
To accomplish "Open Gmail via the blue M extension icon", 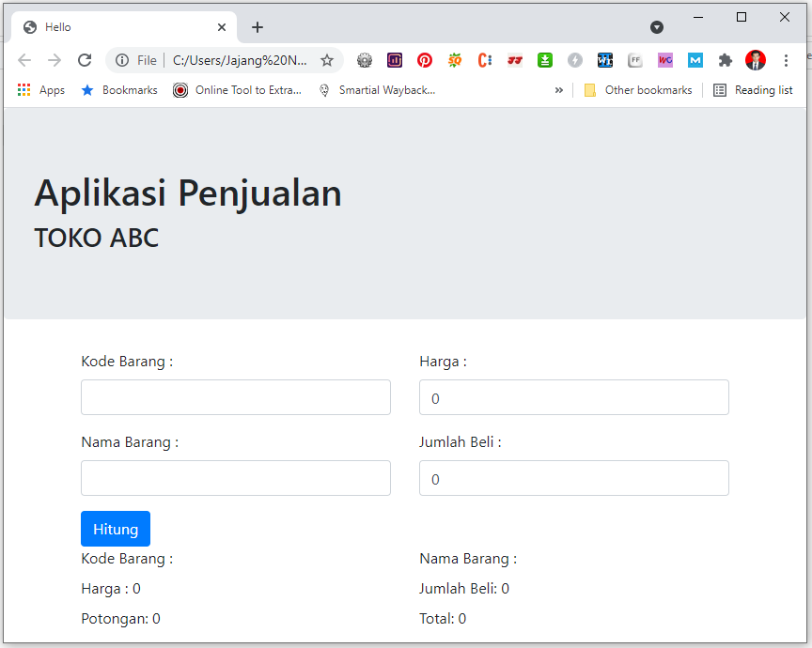I will (695, 59).
